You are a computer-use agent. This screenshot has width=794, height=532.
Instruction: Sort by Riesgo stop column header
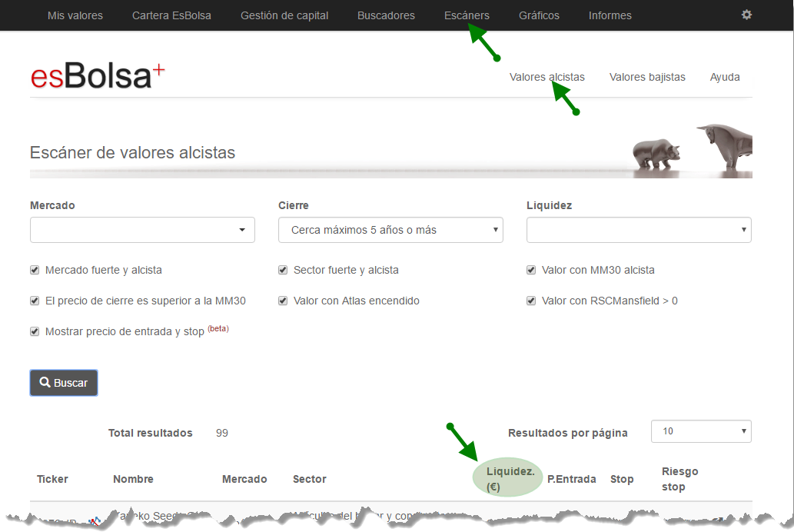pyautogui.click(x=680, y=479)
